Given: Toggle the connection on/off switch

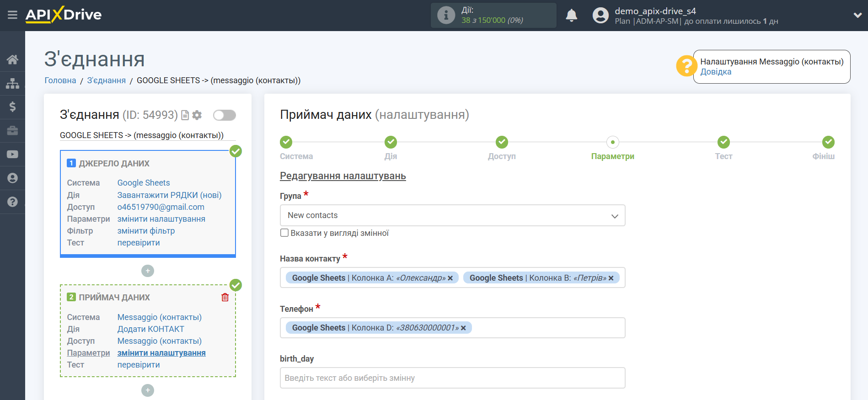Looking at the screenshot, I should (225, 115).
